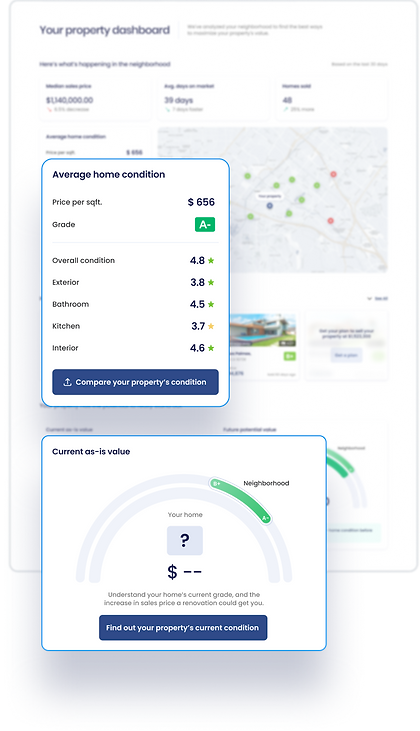
Task: Click the 3.8 Exterior score
Action: [x=197, y=283]
